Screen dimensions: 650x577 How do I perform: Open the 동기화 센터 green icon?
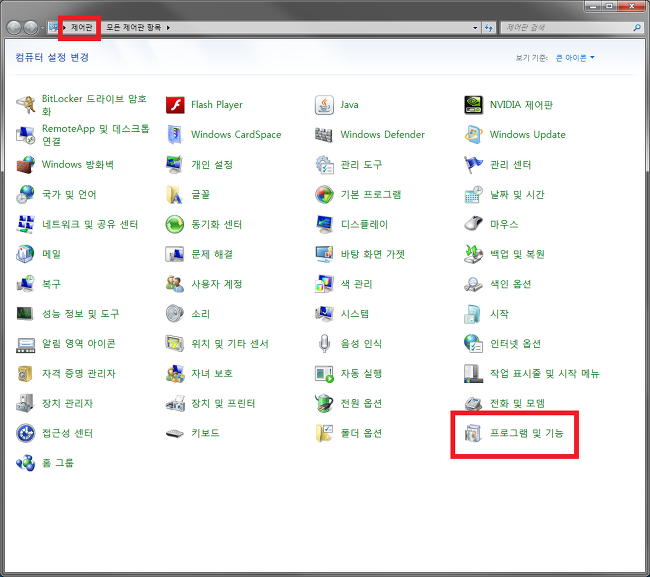coord(175,224)
